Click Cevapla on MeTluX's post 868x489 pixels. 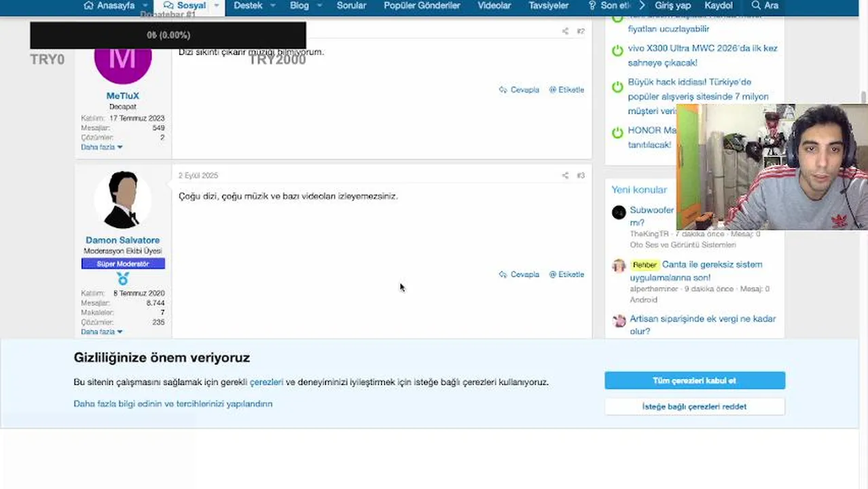point(519,90)
